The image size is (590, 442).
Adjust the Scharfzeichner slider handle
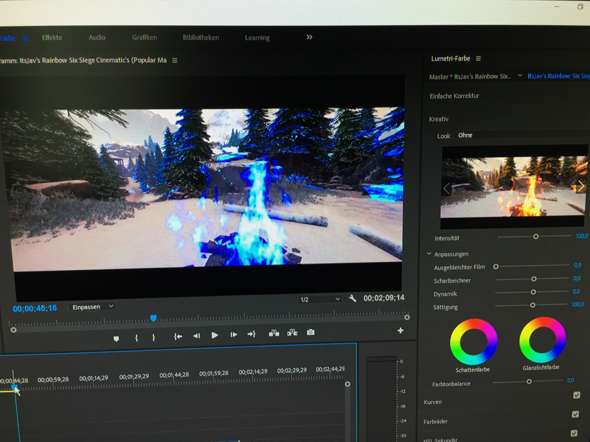tap(534, 279)
